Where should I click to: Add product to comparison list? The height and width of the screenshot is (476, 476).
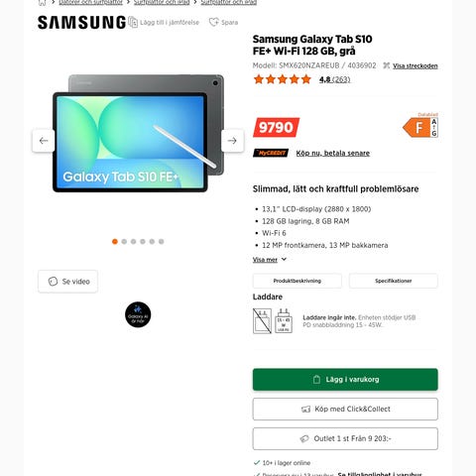point(164,22)
